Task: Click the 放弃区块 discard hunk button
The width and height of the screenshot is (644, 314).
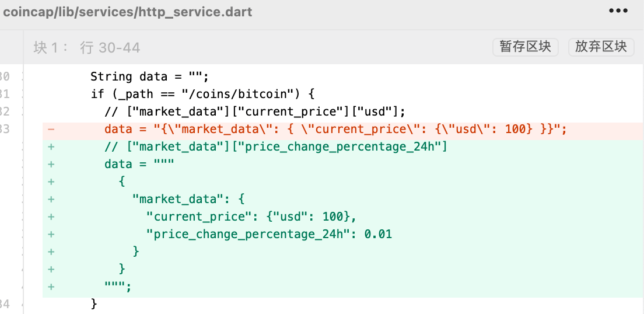Action: pos(601,47)
